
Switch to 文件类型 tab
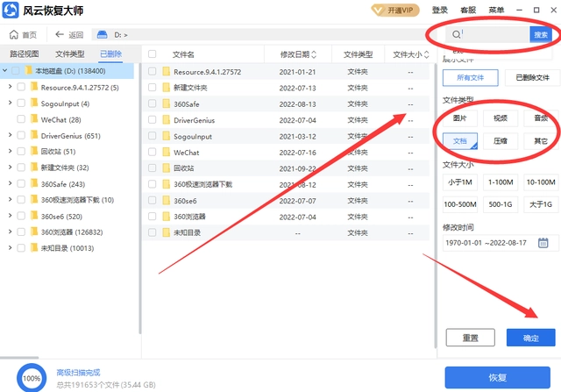pyautogui.click(x=70, y=54)
